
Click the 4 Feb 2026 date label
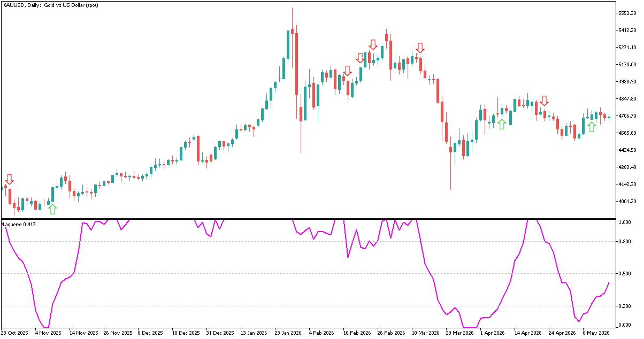pos(323,333)
